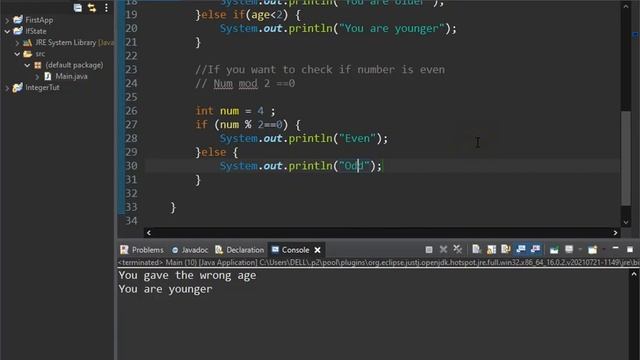Toggle show console when standard out changes

521,249
